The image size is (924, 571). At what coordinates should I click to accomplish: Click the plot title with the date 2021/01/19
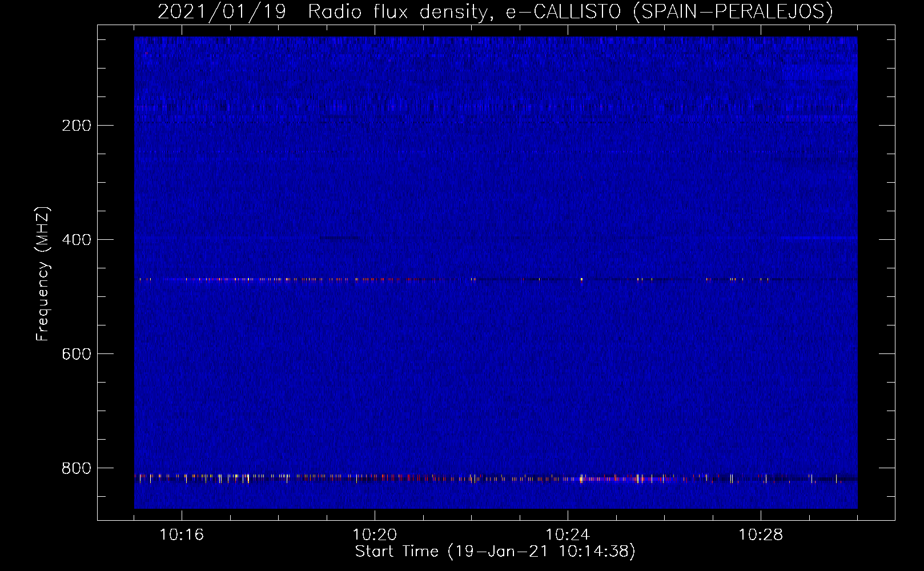tap(495, 11)
